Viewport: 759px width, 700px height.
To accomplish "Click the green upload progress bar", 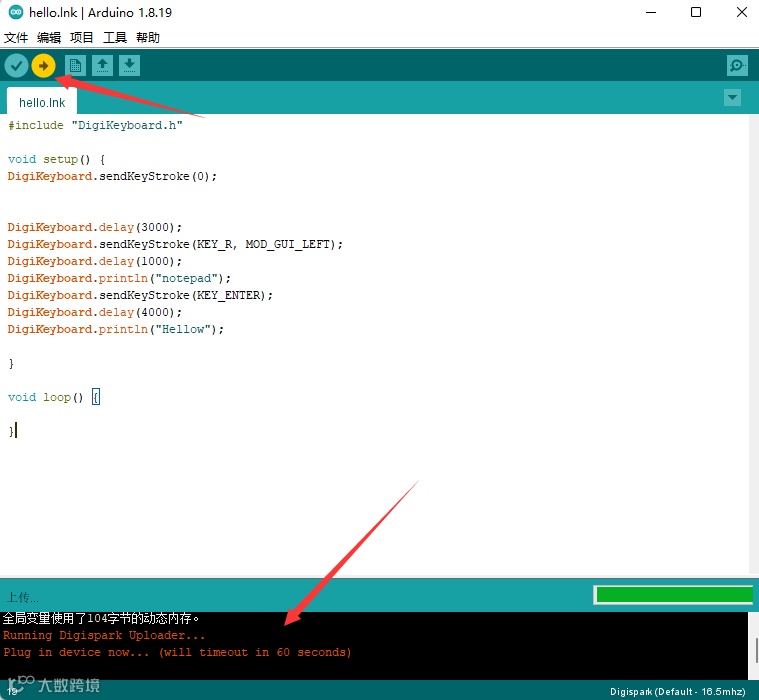I will 673,595.
